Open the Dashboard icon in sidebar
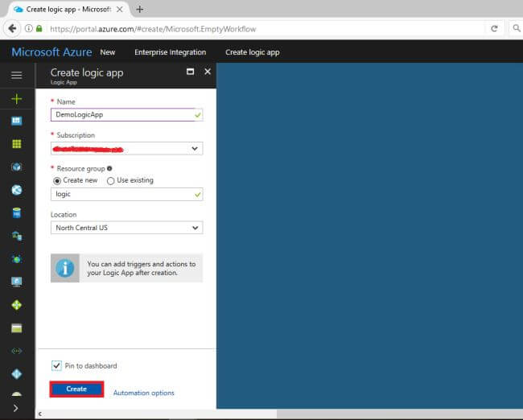This screenshot has height=420, width=523. [16, 121]
